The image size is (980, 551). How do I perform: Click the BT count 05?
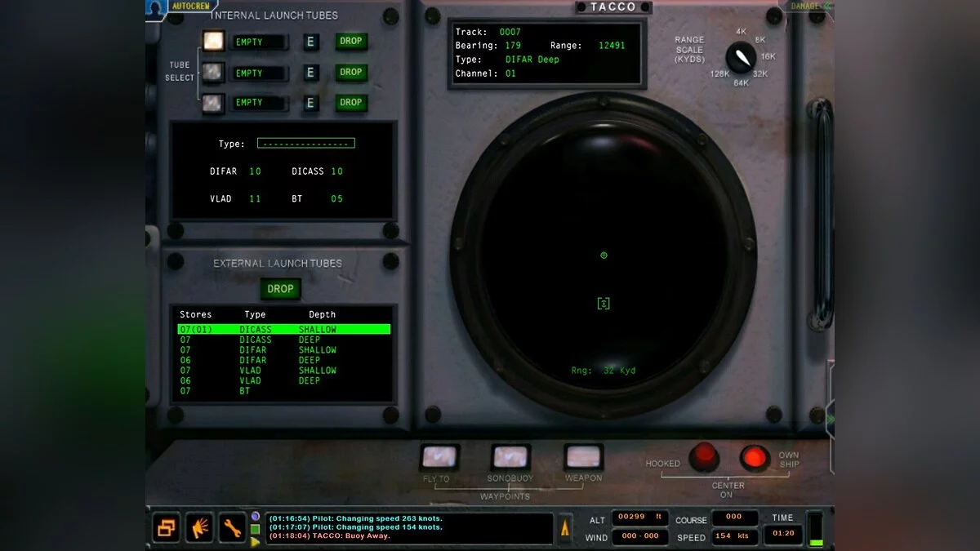pyautogui.click(x=336, y=198)
